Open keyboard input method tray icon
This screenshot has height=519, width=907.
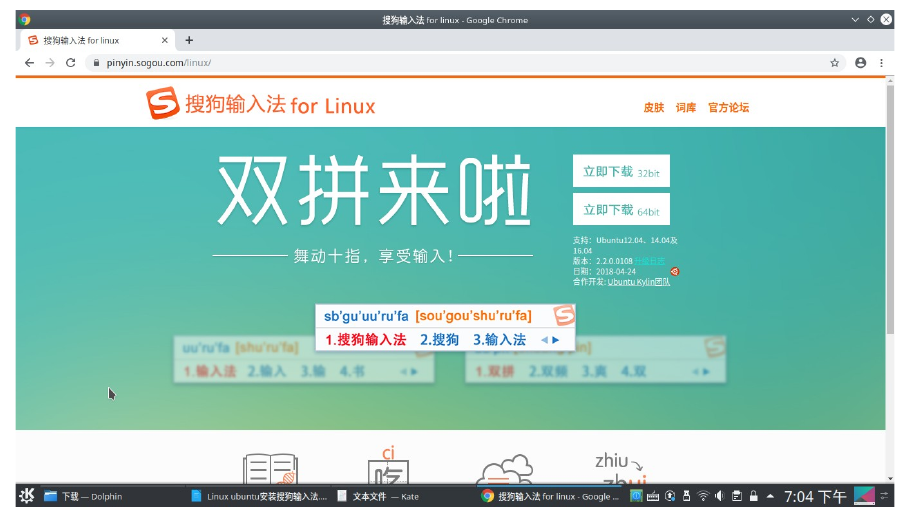653,496
